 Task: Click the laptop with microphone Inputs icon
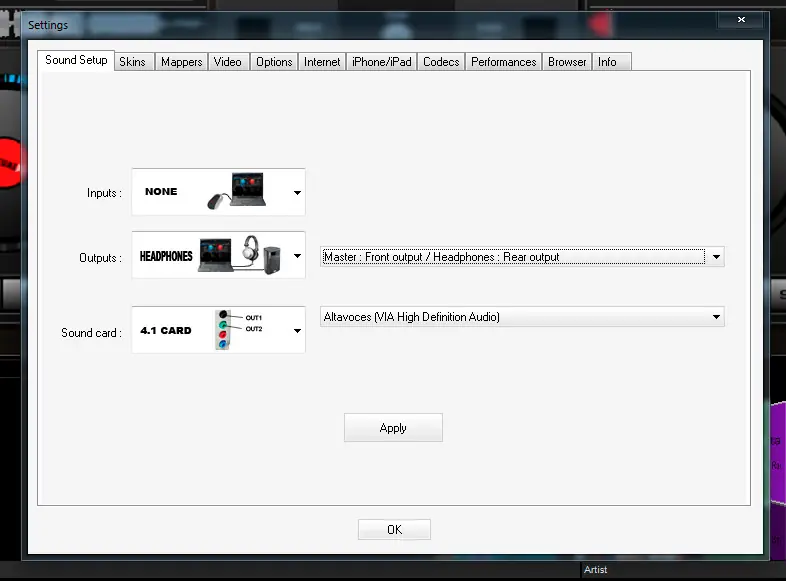tap(236, 191)
